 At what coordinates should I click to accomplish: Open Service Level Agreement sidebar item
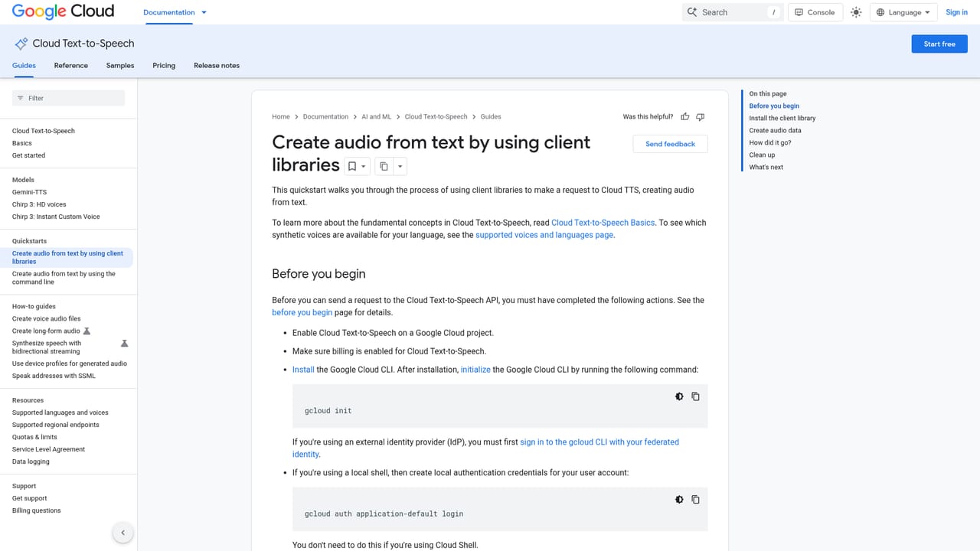click(48, 449)
